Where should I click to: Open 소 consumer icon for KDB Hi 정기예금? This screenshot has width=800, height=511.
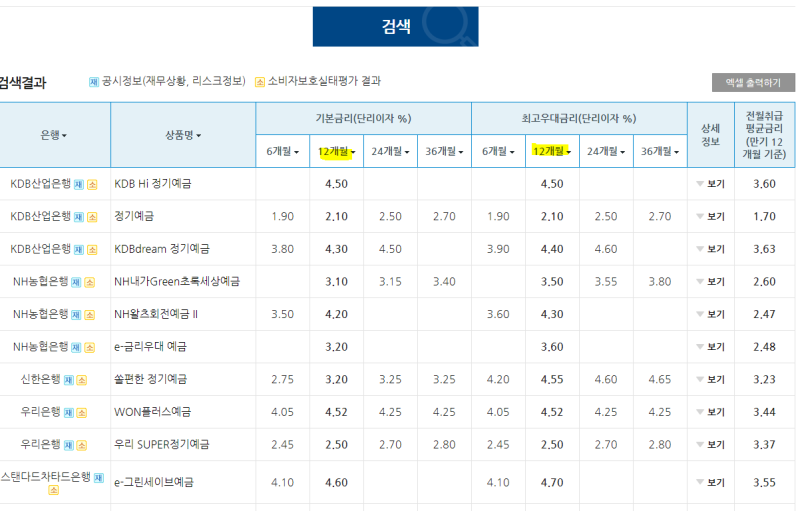coord(92,185)
